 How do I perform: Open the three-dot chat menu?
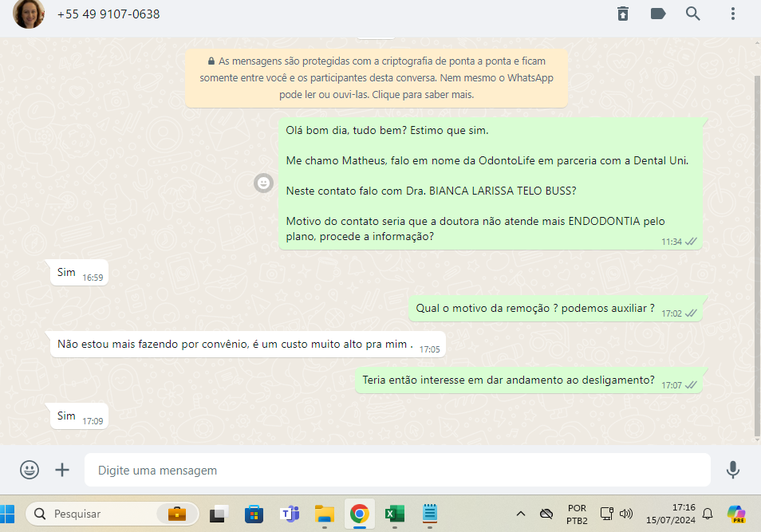pos(732,14)
